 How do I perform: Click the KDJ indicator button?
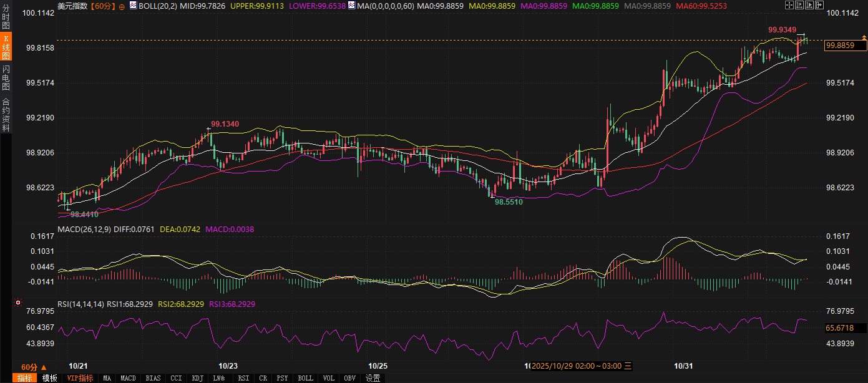pyautogui.click(x=197, y=378)
